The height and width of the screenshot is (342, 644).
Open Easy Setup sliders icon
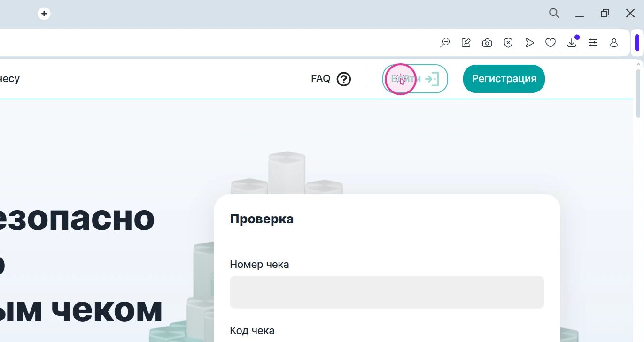pos(593,43)
